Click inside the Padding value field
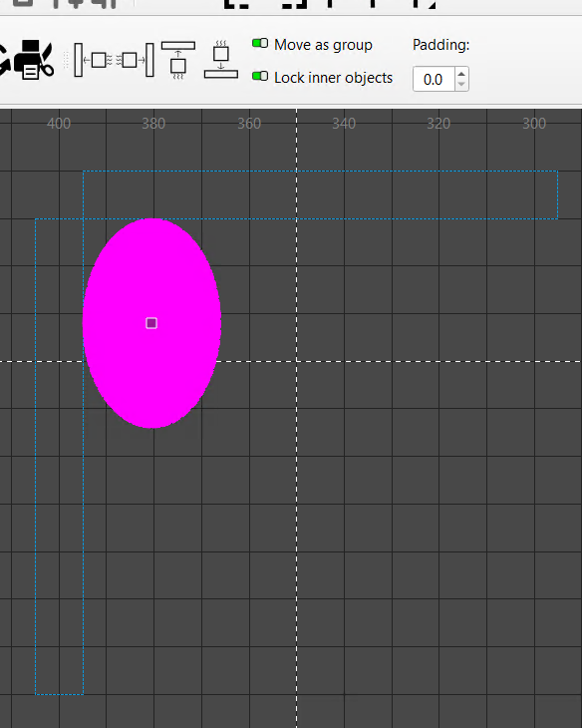The height and width of the screenshot is (728, 582). (x=434, y=80)
